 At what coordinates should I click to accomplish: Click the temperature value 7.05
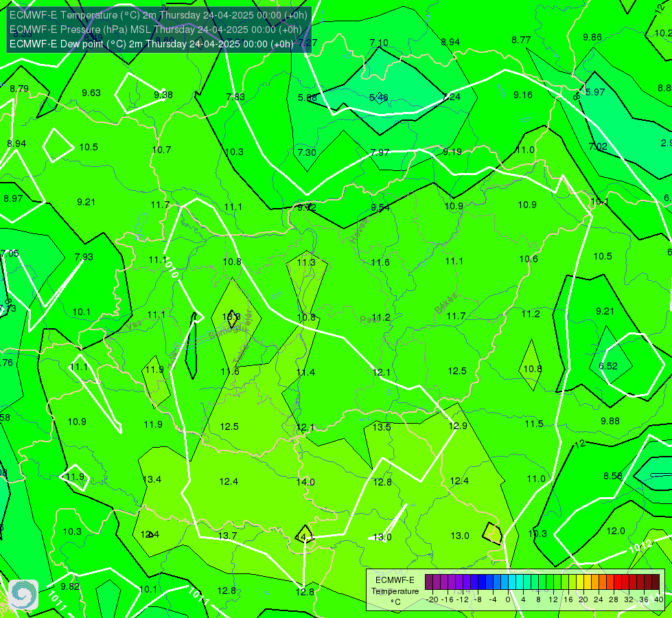pyautogui.click(x=10, y=253)
